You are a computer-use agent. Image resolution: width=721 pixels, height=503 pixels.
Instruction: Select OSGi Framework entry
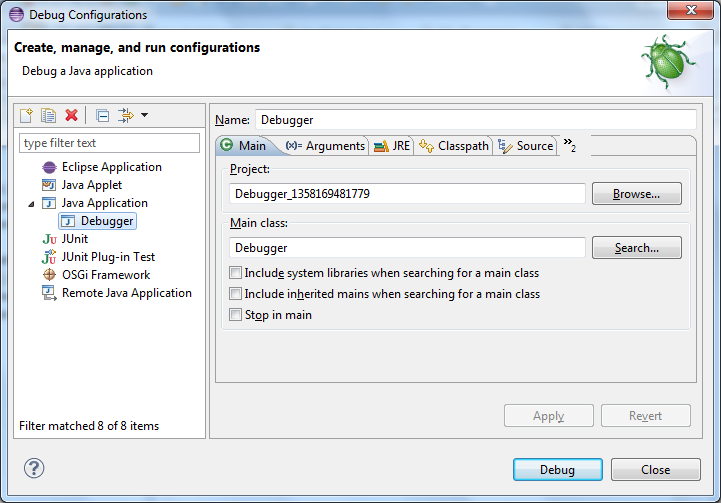coord(106,274)
